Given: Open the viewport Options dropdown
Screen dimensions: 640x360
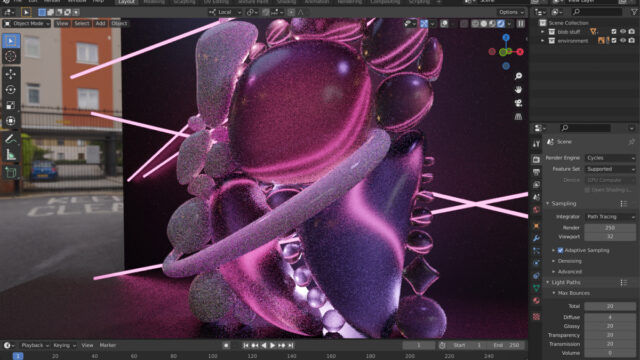Looking at the screenshot, I should coord(511,12).
